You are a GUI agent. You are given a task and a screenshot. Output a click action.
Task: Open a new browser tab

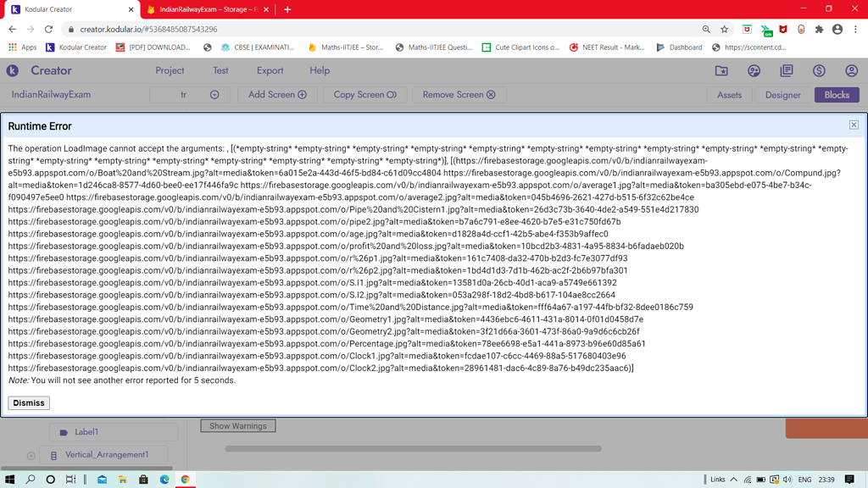(287, 9)
